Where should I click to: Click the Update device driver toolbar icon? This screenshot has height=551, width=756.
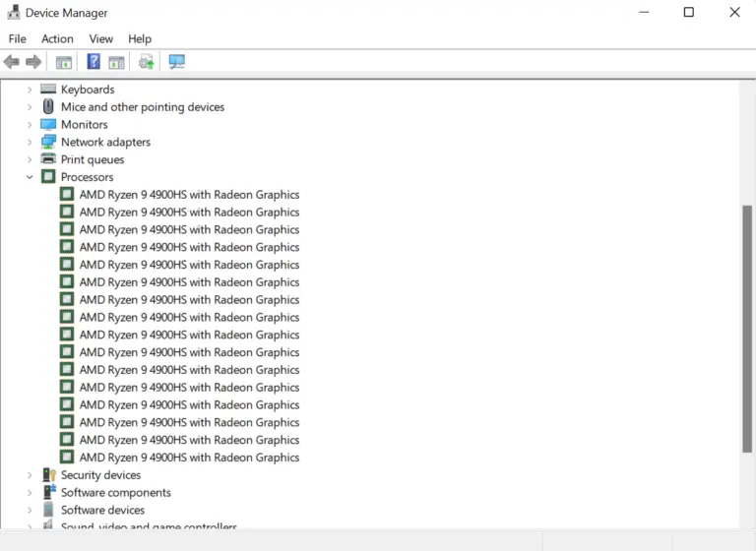(x=147, y=62)
